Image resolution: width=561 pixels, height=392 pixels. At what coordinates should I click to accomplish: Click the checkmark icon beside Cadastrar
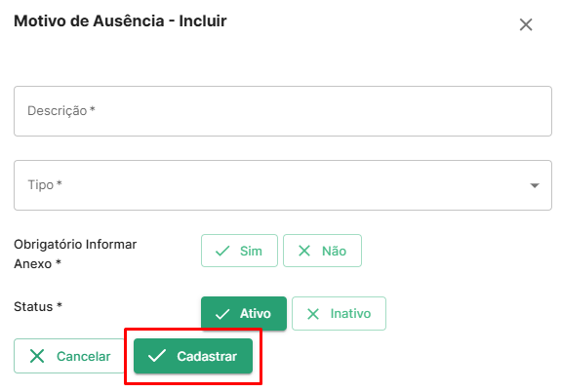pyautogui.click(x=157, y=356)
